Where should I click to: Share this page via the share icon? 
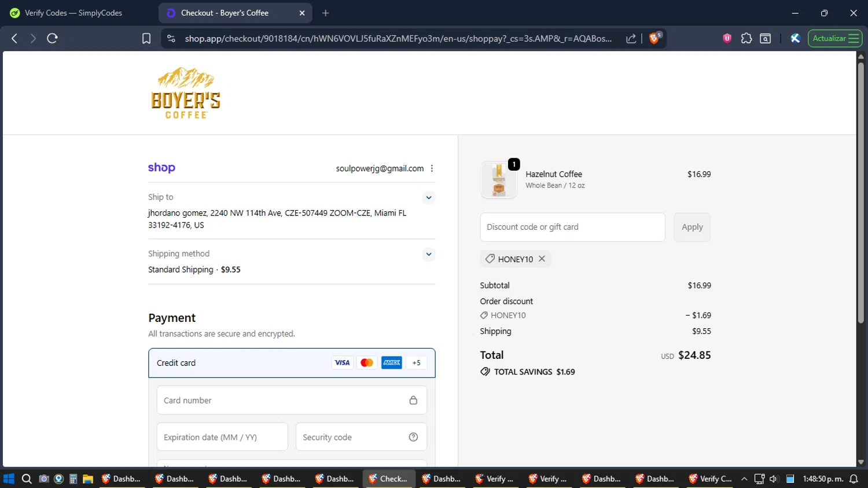click(x=631, y=38)
